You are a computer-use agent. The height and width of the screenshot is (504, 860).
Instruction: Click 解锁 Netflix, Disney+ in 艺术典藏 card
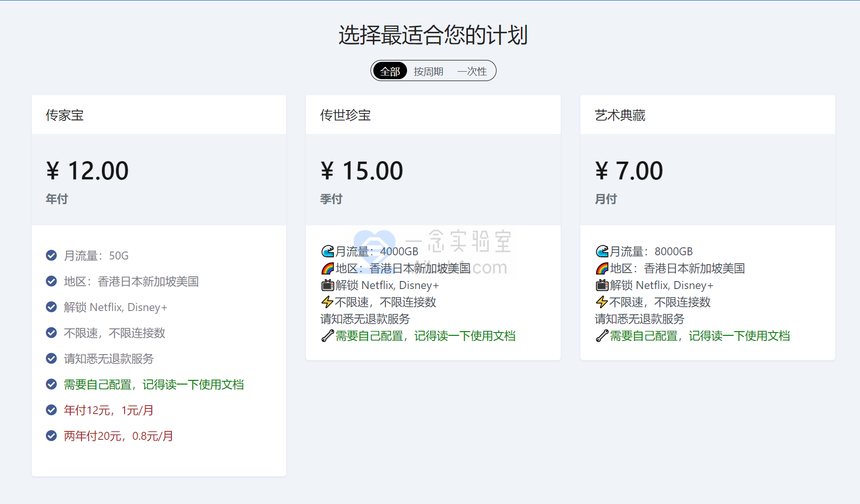(661, 285)
